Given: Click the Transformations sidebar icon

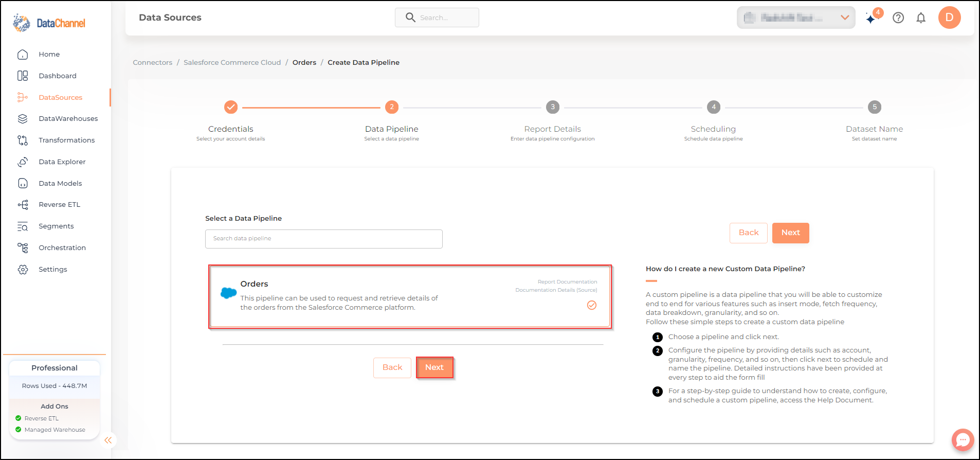Looking at the screenshot, I should [23, 140].
